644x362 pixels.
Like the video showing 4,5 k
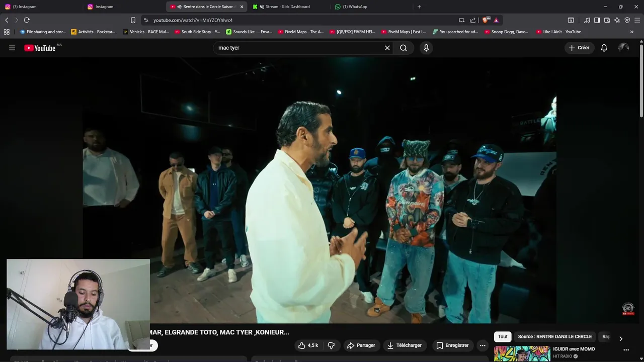tap(308, 345)
